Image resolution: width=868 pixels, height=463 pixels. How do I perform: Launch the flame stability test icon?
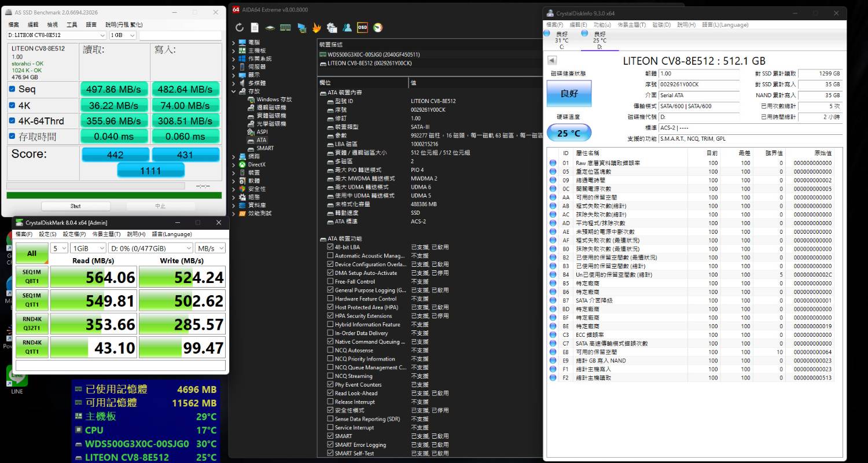click(x=317, y=27)
